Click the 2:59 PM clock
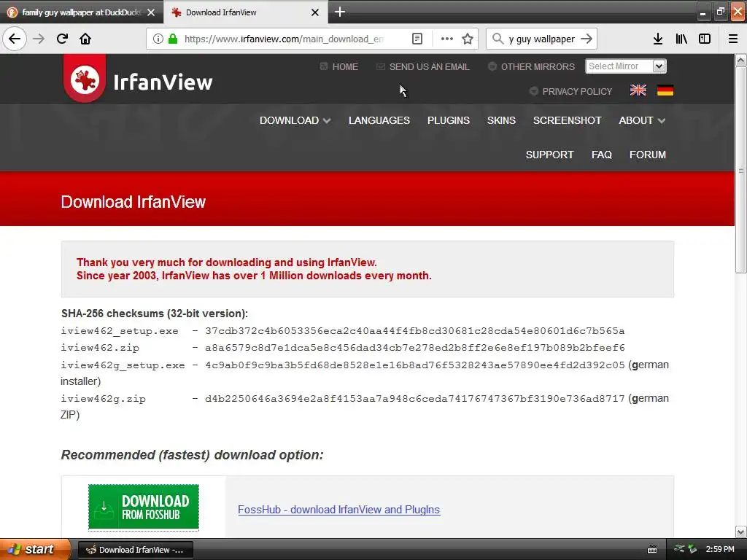The width and height of the screenshot is (747, 560). pos(720,549)
